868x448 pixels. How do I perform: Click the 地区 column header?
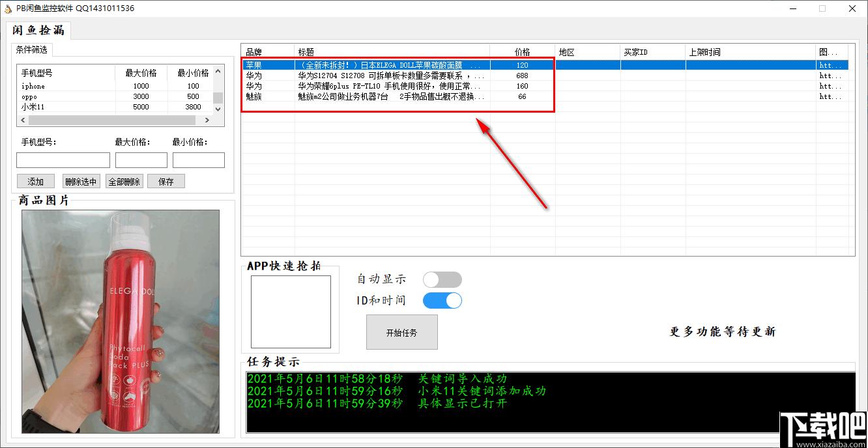(588, 52)
